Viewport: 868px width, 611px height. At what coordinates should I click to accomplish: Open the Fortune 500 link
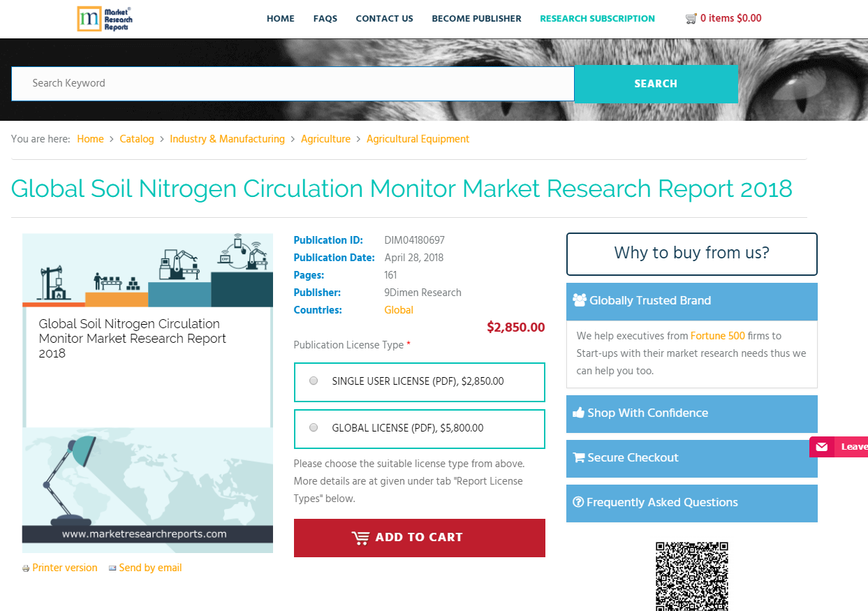point(718,336)
